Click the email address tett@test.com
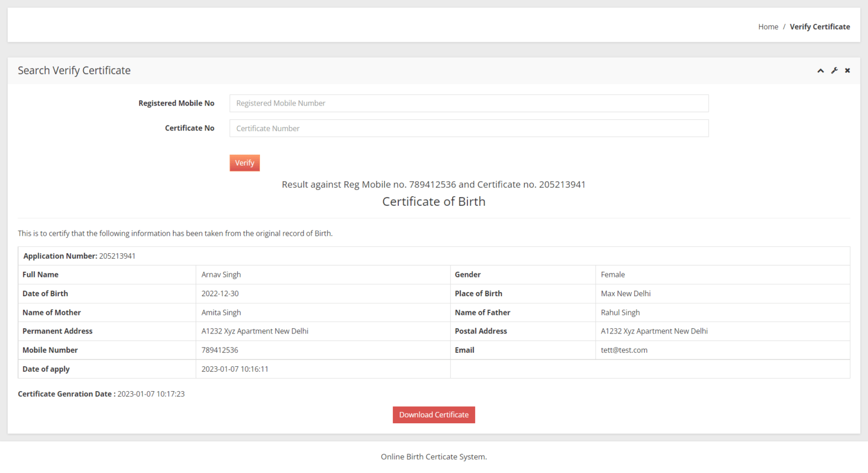This screenshot has width=868, height=473. [624, 350]
